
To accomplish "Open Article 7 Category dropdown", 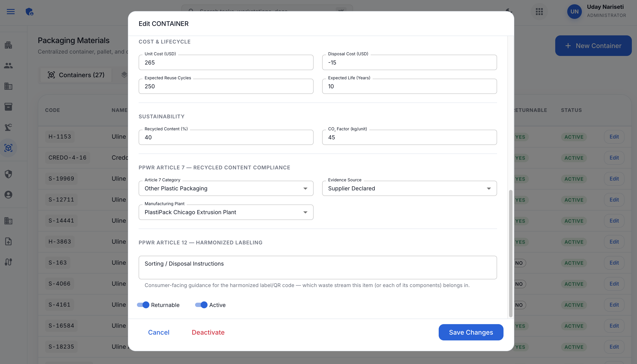I will [x=226, y=188].
